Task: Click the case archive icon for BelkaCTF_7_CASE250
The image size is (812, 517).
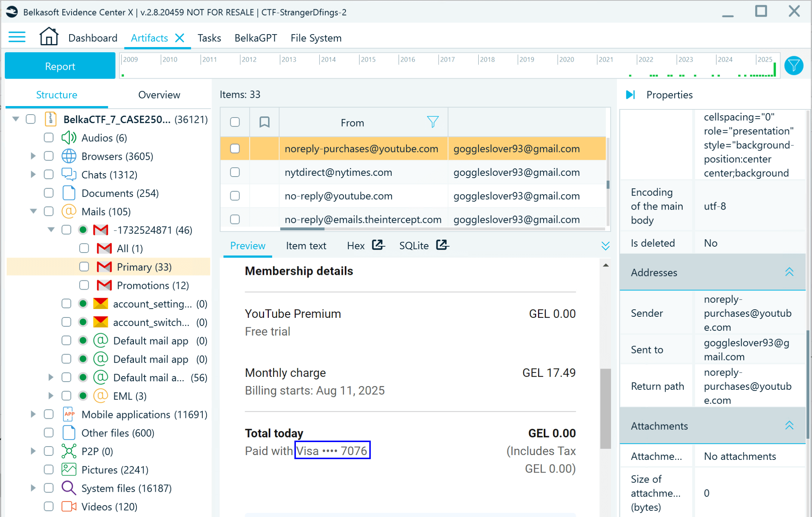Action: tap(50, 119)
